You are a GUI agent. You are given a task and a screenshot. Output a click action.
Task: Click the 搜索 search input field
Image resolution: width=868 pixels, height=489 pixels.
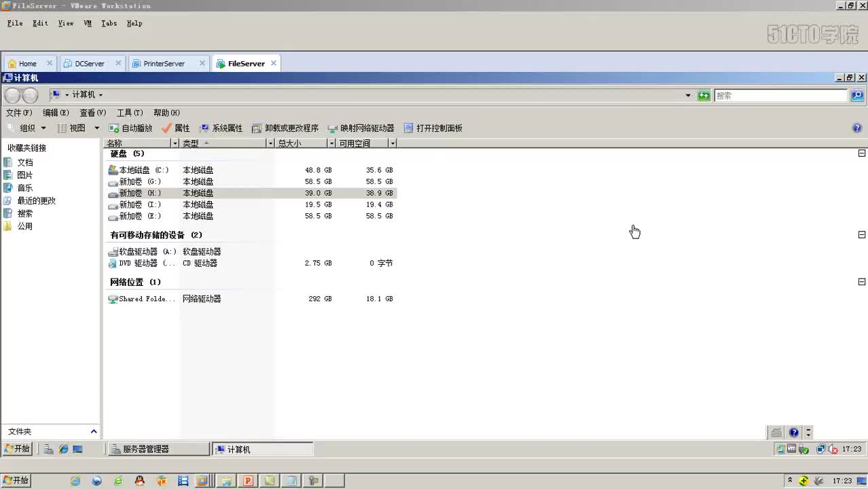click(x=781, y=96)
